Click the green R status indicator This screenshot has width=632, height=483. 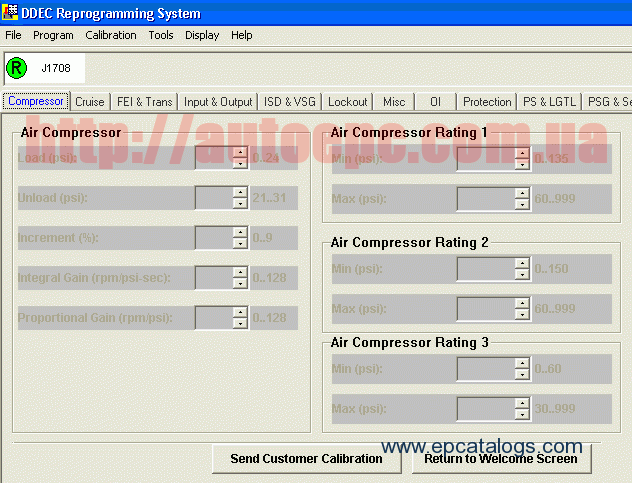(17, 68)
